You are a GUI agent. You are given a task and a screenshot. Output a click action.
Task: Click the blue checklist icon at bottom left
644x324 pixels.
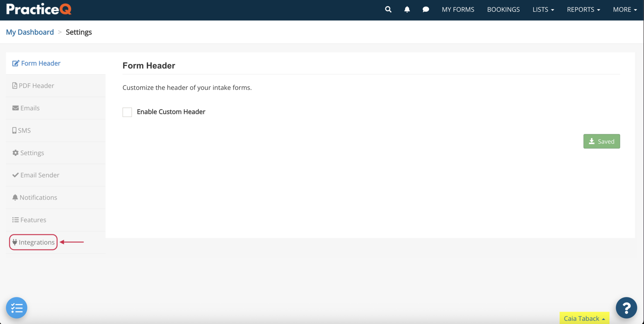point(17,308)
